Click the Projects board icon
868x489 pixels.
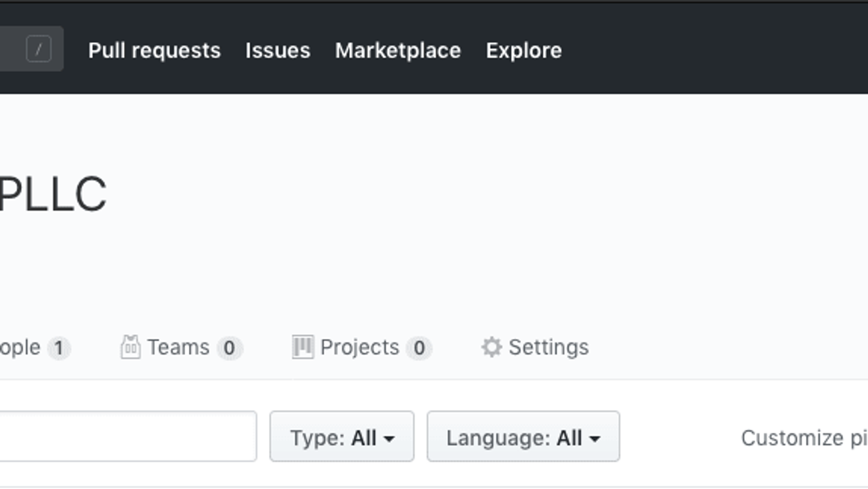point(303,347)
